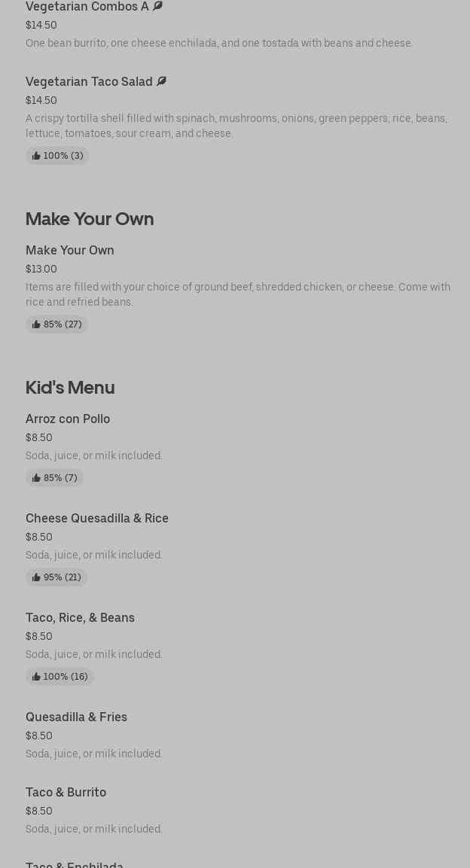This screenshot has width=470, height=868.
Task: Select the Taco, Rice, & Beans item
Action: point(80,617)
